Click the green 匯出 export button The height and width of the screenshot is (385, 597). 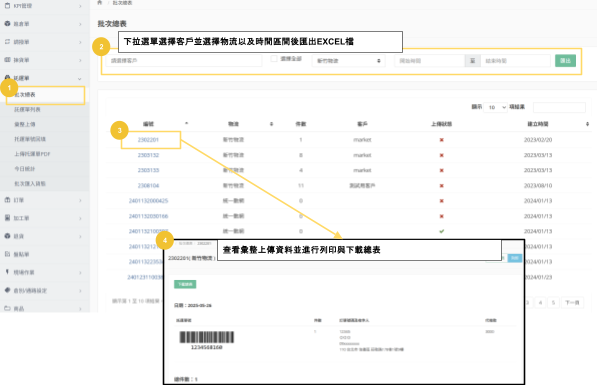pos(565,61)
